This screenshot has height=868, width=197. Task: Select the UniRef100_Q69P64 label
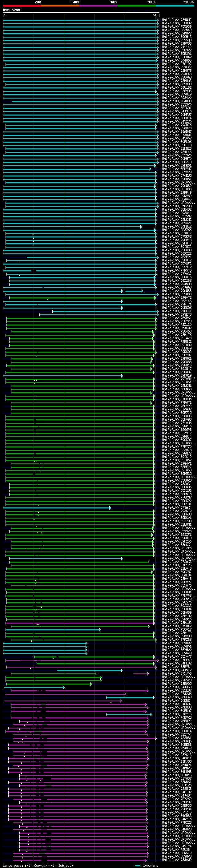click(177, 318)
